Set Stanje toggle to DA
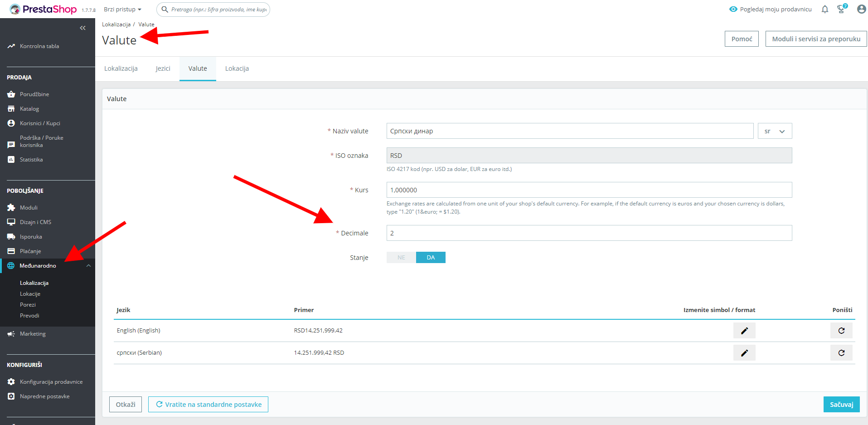The height and width of the screenshot is (425, 868). pyautogui.click(x=431, y=258)
